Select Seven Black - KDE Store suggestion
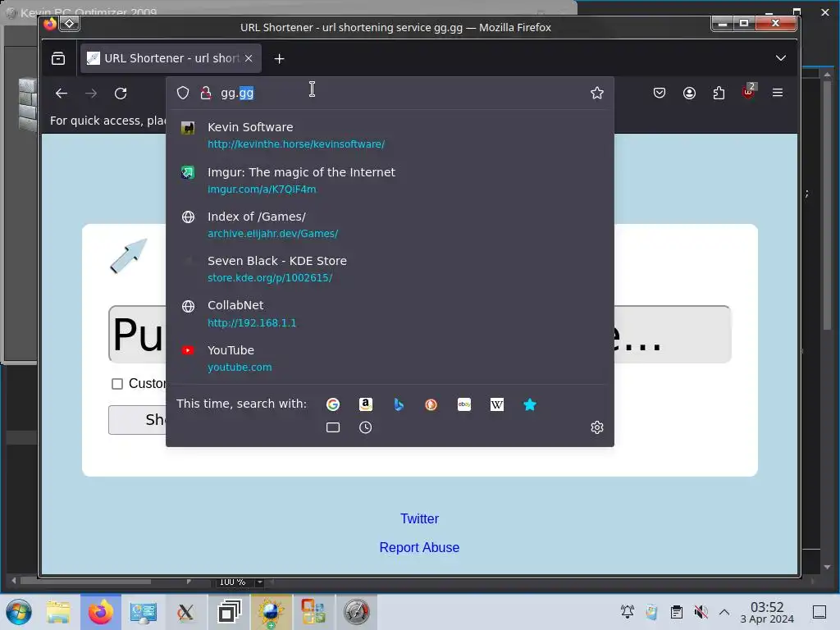 pyautogui.click(x=390, y=269)
